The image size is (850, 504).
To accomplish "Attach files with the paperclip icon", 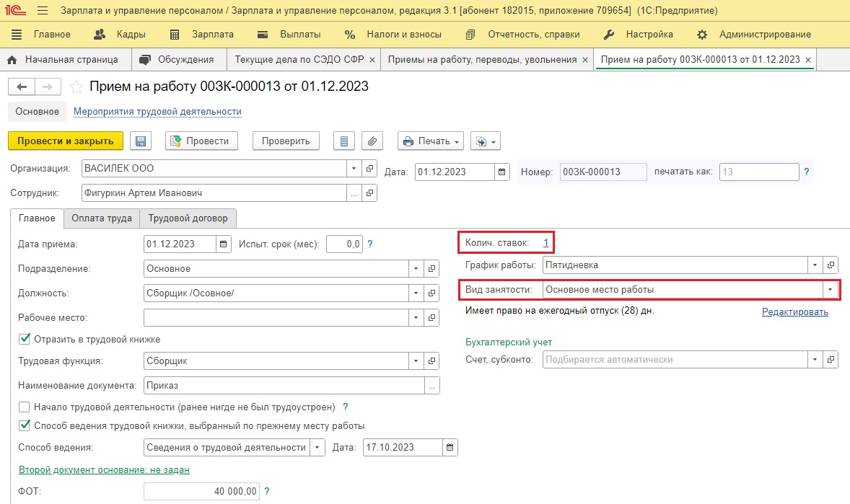I will click(372, 141).
